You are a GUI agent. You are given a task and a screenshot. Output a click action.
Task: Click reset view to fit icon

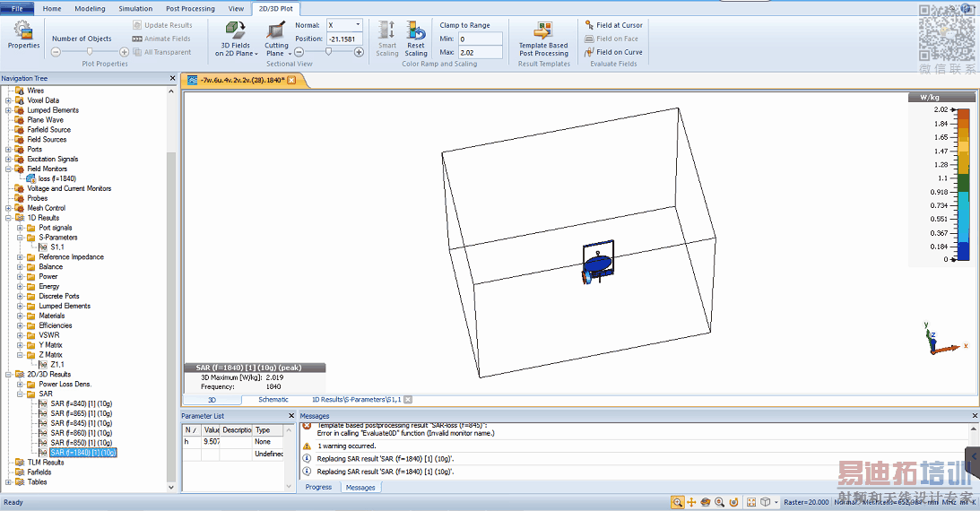tap(751, 502)
